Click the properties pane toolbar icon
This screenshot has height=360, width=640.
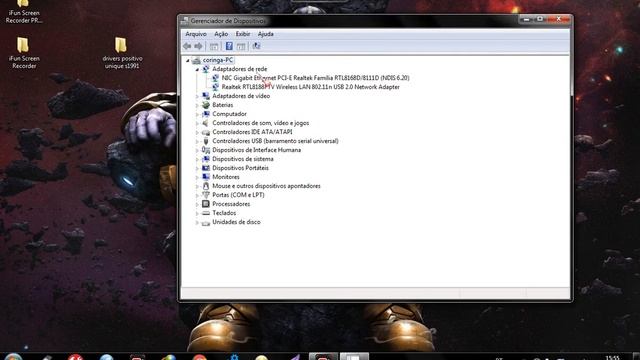coord(241,46)
